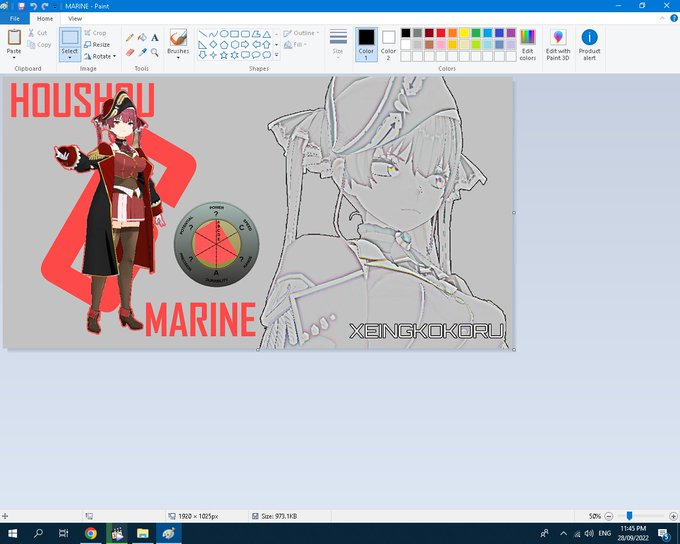Viewport: 680px width, 544px height.
Task: Choose the Magnifier tool
Action: tap(155, 52)
